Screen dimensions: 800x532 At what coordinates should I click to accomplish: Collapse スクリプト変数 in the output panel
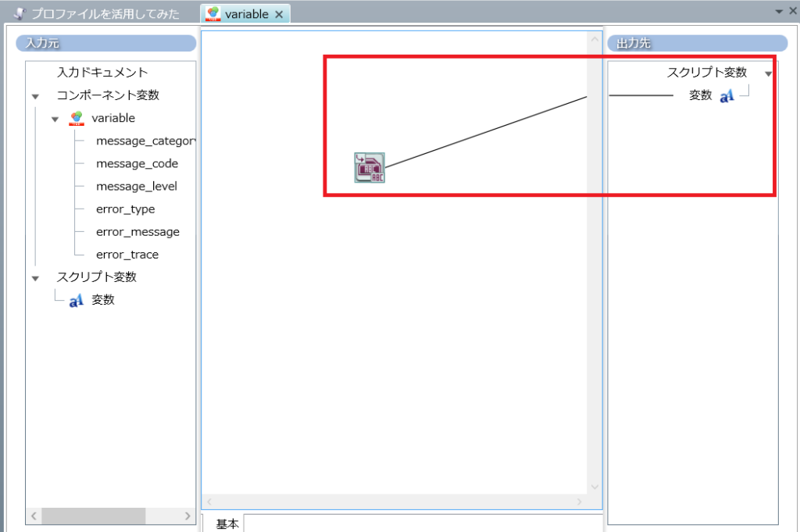point(768,73)
